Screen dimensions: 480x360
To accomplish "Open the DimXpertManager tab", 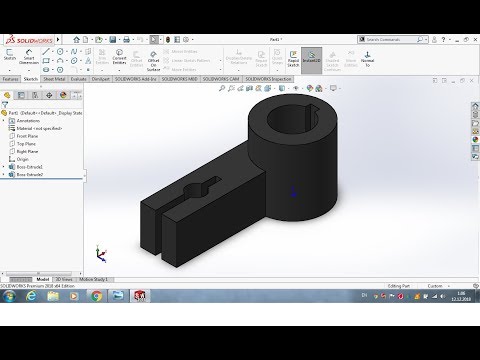I will (x=49, y=95).
